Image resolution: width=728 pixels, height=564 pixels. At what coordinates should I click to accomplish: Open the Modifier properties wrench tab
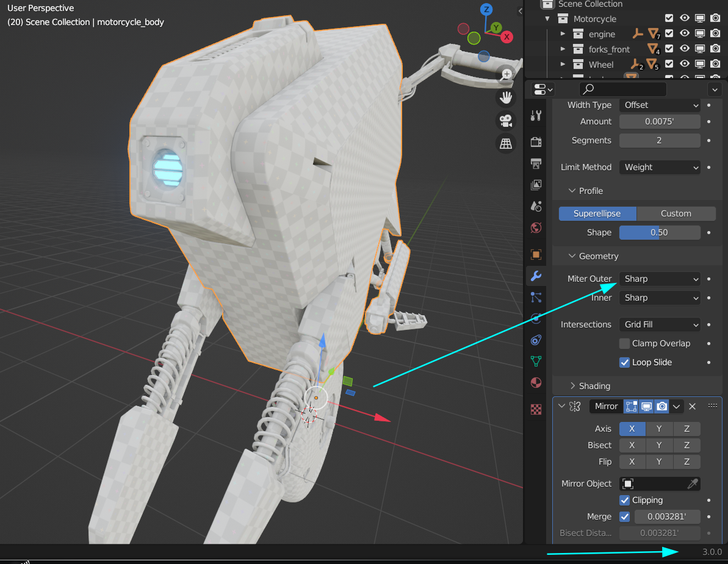pyautogui.click(x=536, y=276)
